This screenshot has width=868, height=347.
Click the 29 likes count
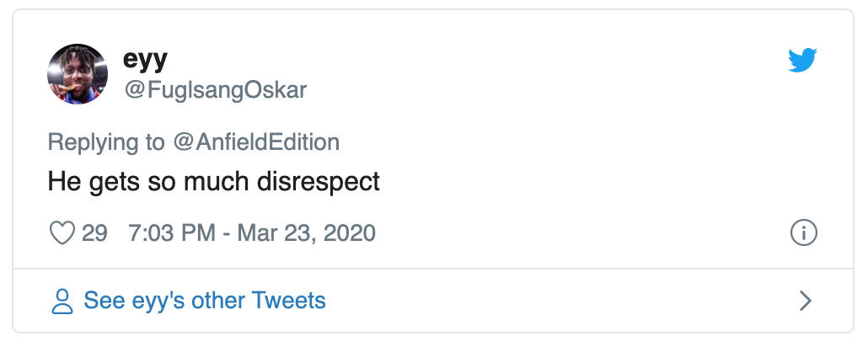click(94, 232)
